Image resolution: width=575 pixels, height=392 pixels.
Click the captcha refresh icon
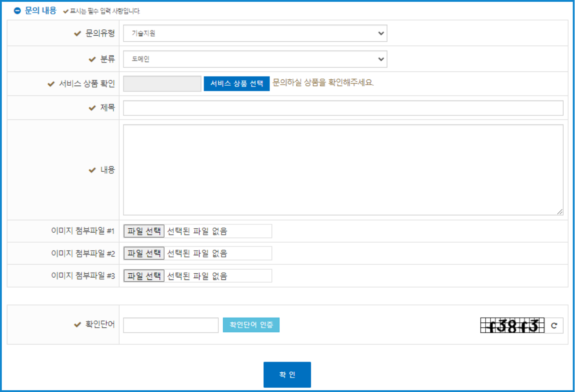[554, 326]
